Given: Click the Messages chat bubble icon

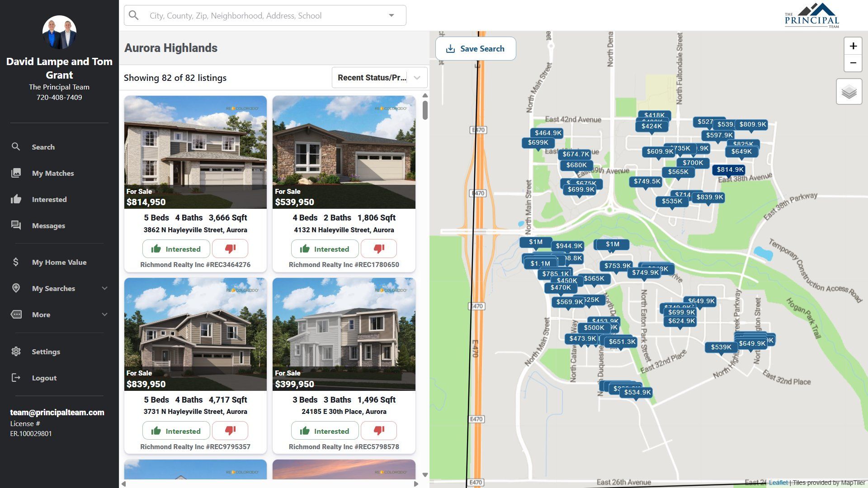Looking at the screenshot, I should [x=16, y=225].
